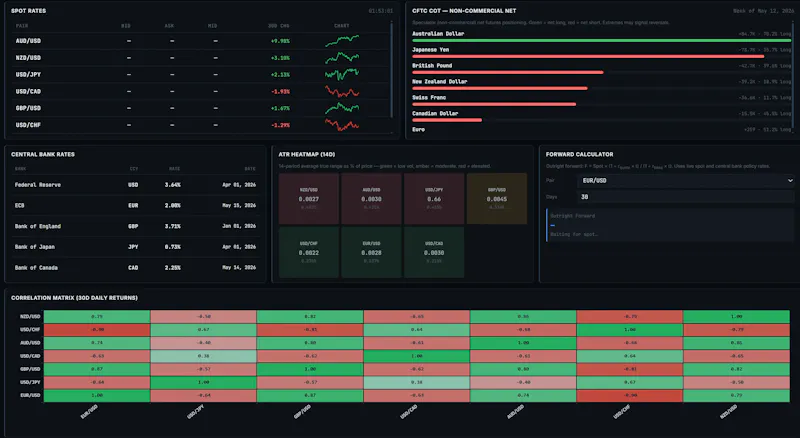Select the Bank of England row label

pyautogui.click(x=38, y=226)
